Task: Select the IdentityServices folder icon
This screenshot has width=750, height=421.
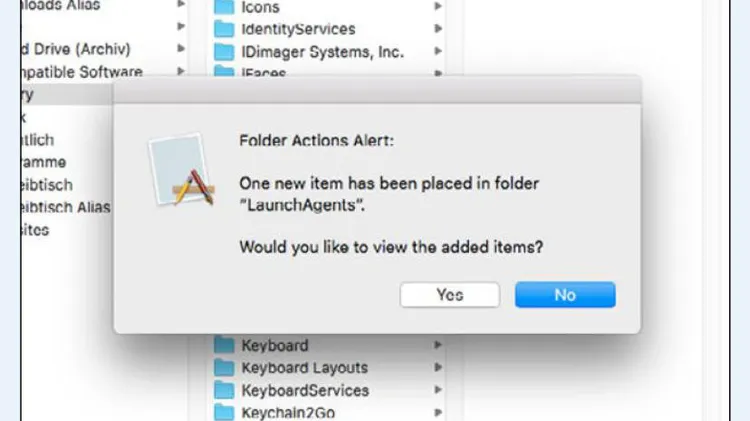Action: (224, 29)
